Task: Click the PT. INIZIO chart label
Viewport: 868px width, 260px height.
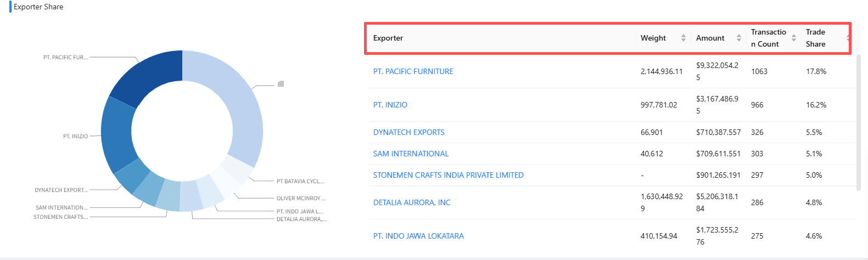Action: point(75,136)
